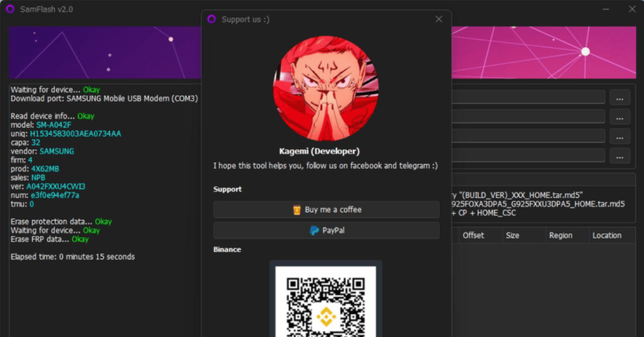The image size is (644, 337).
Task: Select the uniq value H1534583003AEA0734AA
Action: click(75, 134)
